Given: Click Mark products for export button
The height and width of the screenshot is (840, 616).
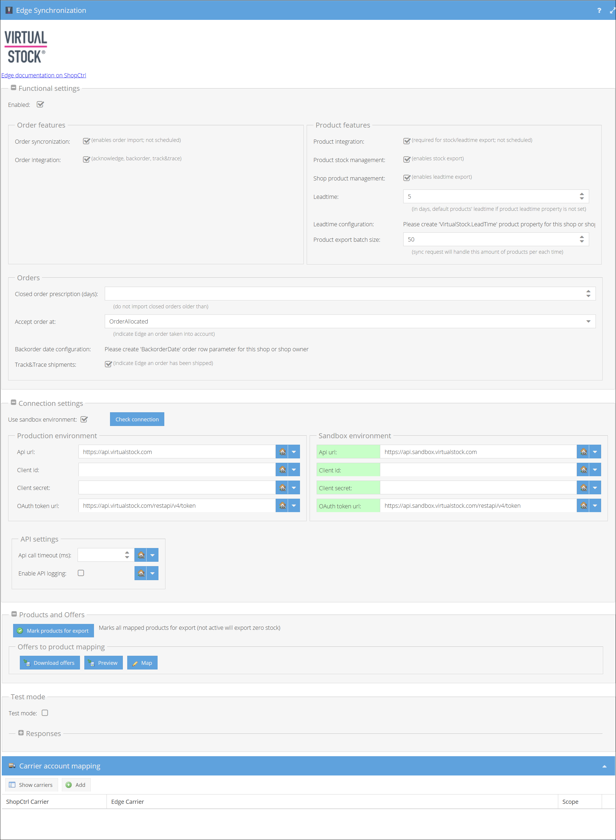Looking at the screenshot, I should 53,631.
